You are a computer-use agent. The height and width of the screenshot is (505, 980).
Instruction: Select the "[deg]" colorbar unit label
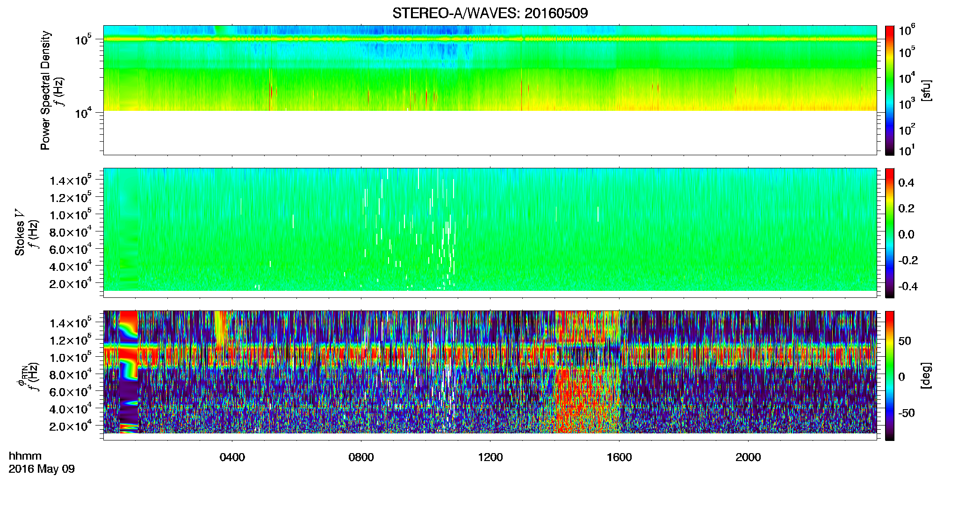pyautogui.click(x=926, y=375)
